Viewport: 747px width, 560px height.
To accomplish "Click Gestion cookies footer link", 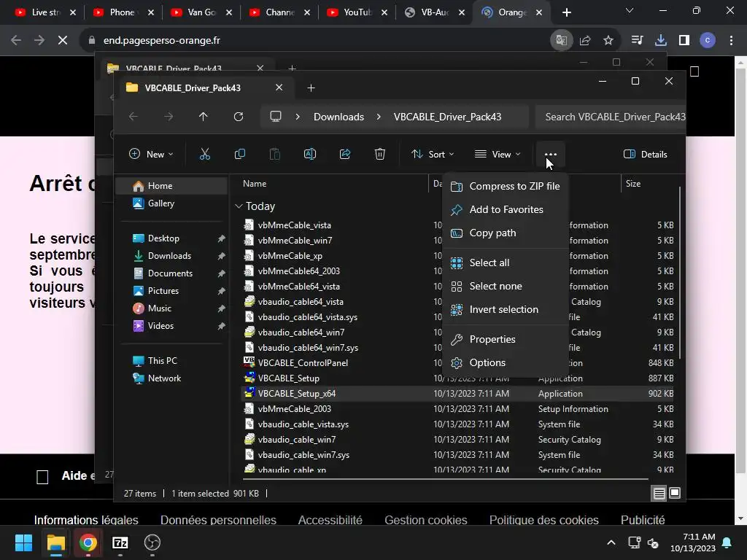I will pos(426,520).
